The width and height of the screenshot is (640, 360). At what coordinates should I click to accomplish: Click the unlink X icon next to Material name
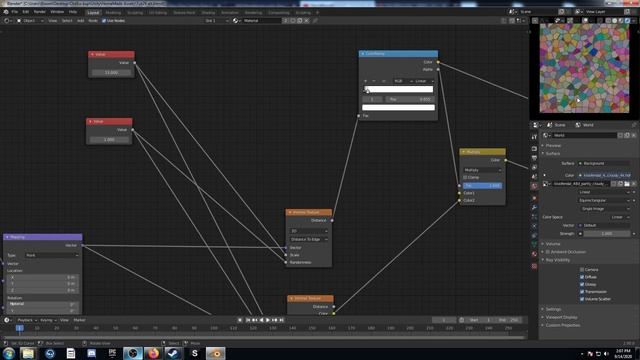point(307,20)
